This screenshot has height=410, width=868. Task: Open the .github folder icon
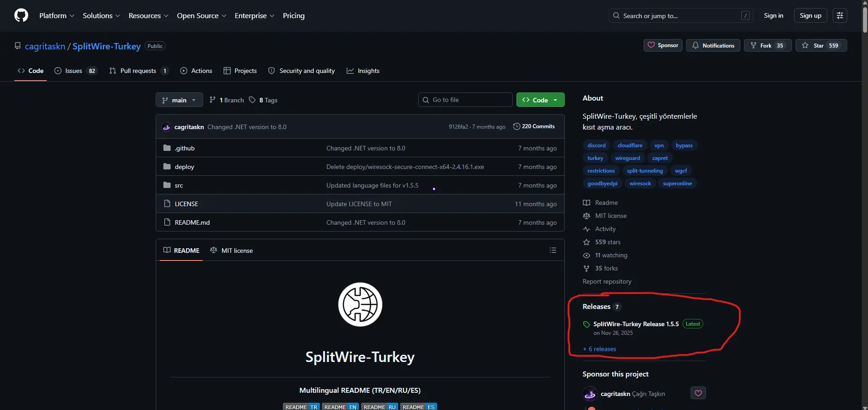tap(167, 148)
